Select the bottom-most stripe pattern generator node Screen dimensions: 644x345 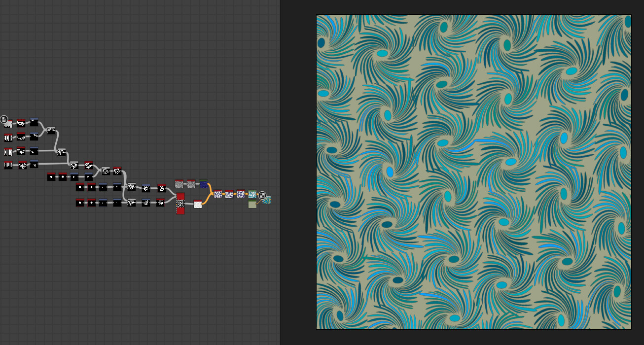pos(8,165)
